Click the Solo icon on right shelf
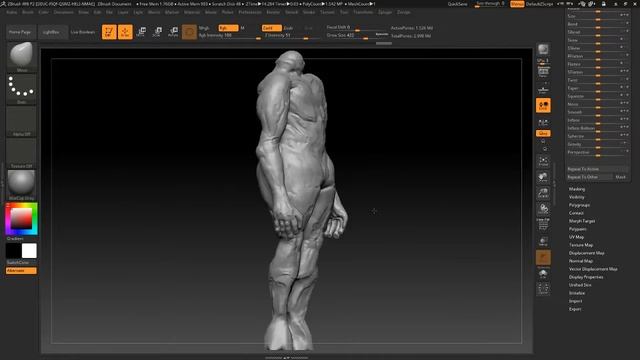The image size is (640, 360). click(x=543, y=273)
